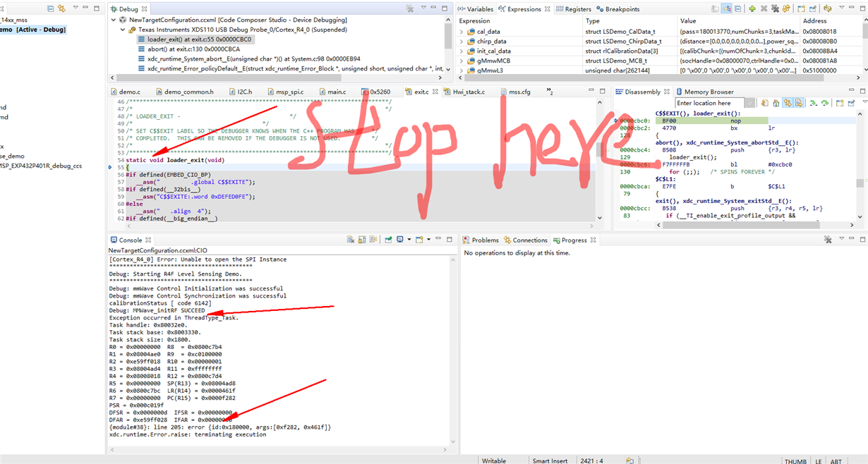Switch to the Problems tab
Screen dimensions: 868x464
(x=480, y=240)
